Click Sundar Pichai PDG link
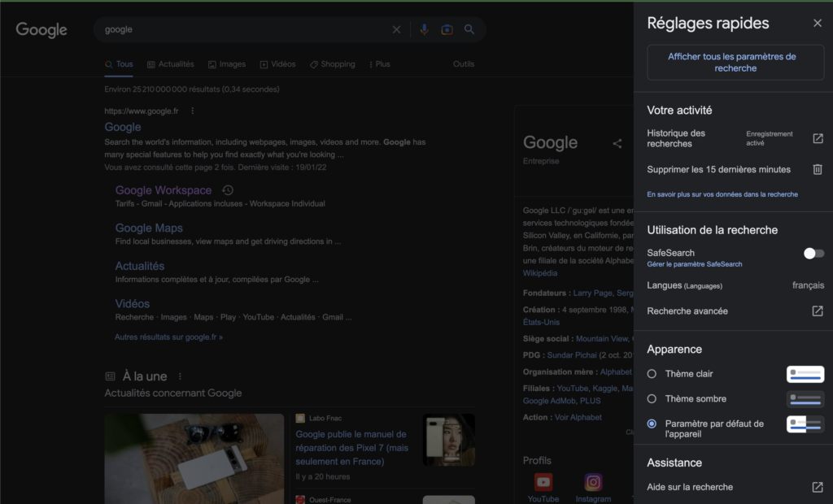 pyautogui.click(x=572, y=355)
